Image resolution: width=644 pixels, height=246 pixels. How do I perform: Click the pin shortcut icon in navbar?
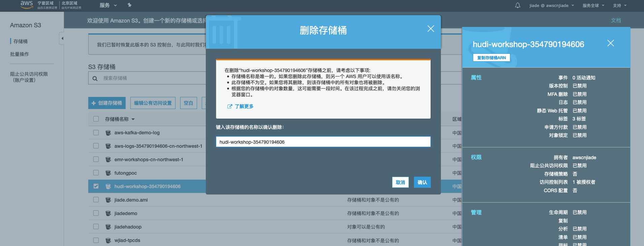[x=130, y=5]
